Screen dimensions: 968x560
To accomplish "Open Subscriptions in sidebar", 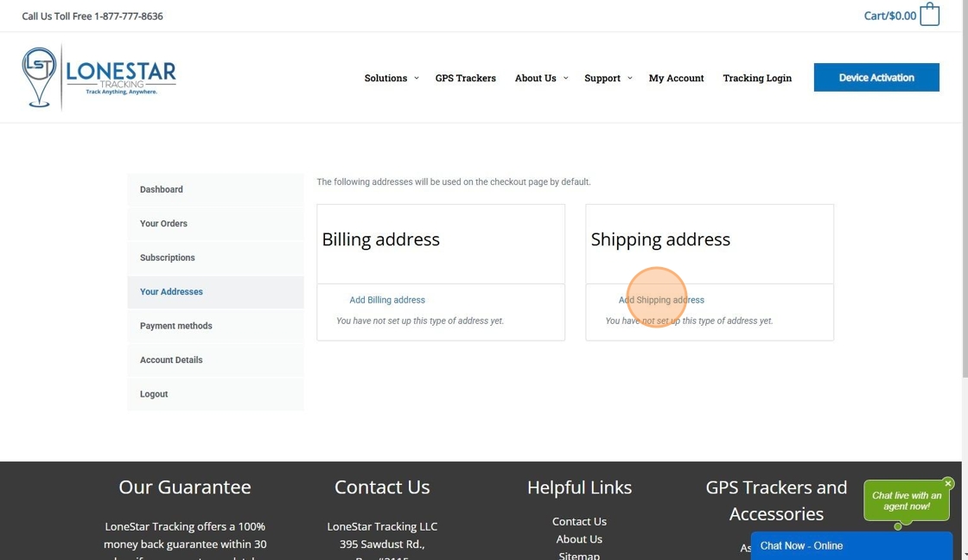I will [215, 258].
